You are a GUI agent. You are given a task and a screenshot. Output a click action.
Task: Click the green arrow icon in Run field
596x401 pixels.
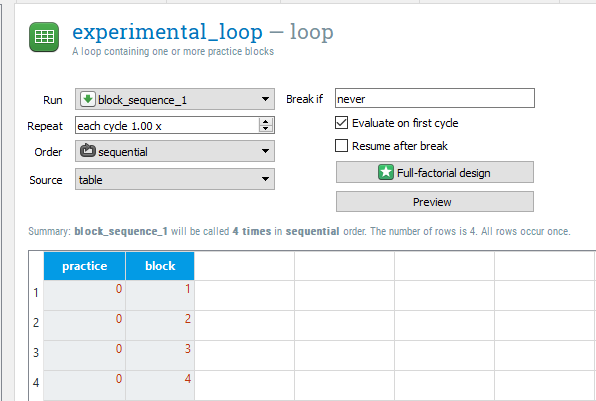coord(88,100)
